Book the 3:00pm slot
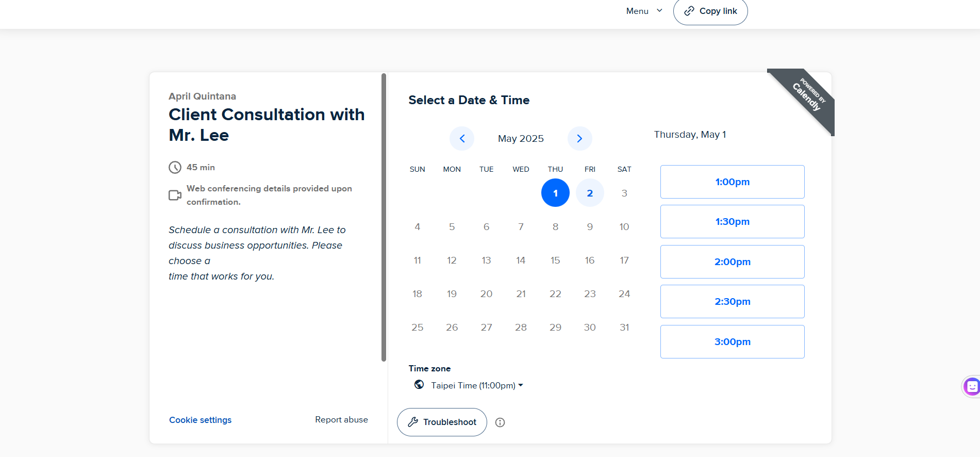 point(732,341)
